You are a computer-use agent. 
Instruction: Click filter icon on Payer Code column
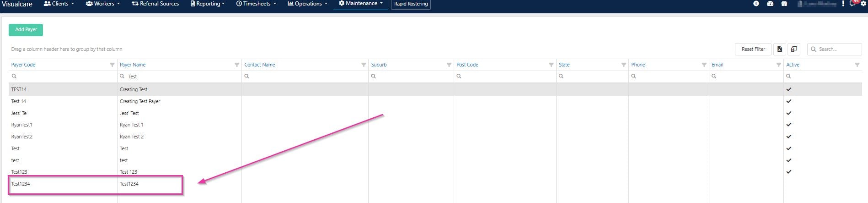coord(112,65)
